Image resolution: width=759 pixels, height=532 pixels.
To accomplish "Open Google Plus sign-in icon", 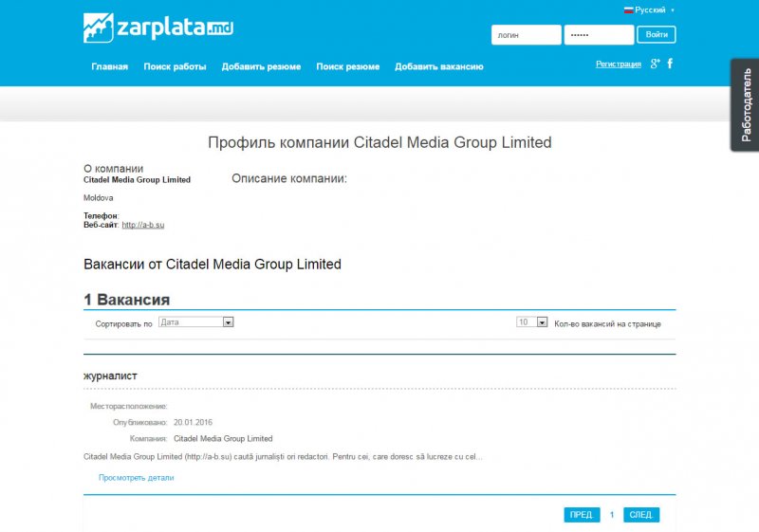I will [x=655, y=64].
